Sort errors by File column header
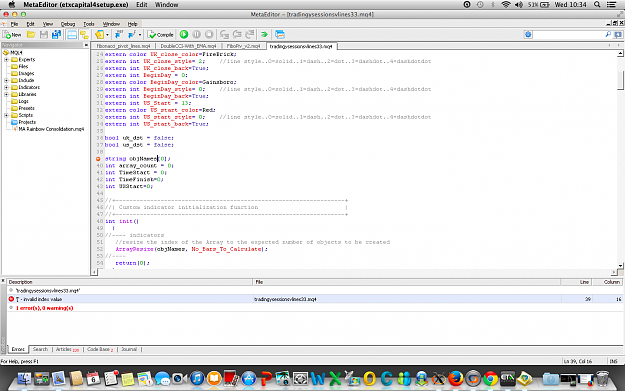 (x=407, y=282)
